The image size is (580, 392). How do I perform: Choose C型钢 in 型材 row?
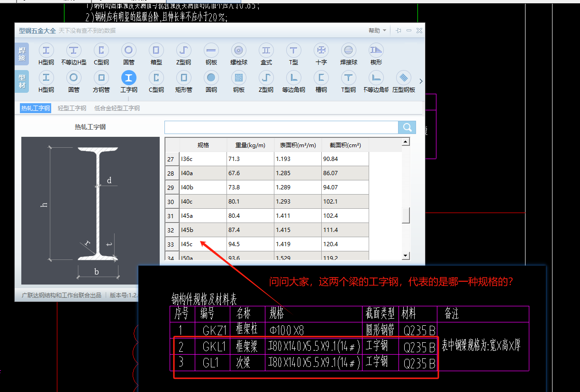pyautogui.click(x=156, y=81)
